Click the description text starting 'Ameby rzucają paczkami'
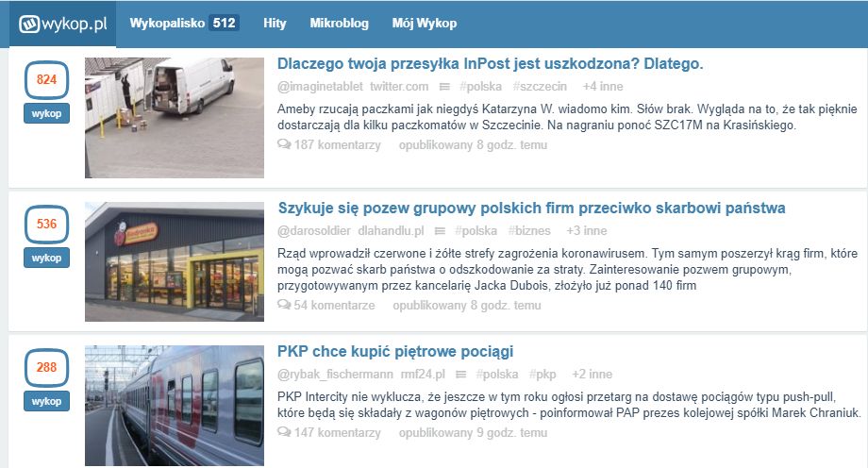868x468 pixels. pyautogui.click(x=567, y=117)
